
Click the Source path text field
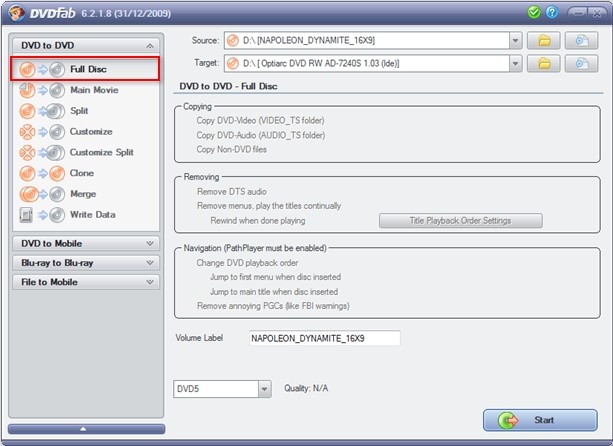(367, 41)
